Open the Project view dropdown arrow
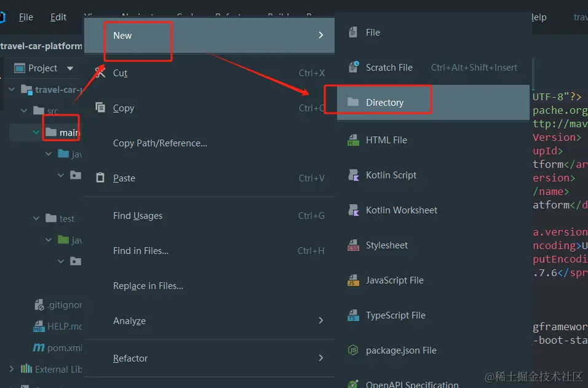 click(70, 68)
